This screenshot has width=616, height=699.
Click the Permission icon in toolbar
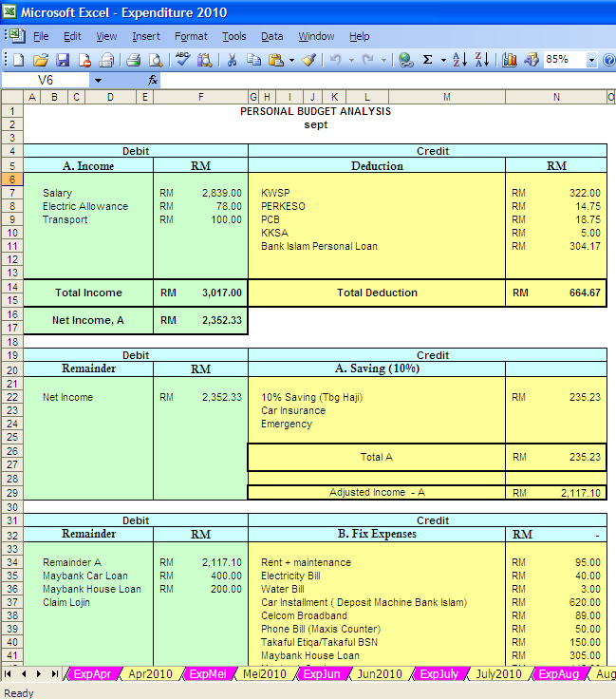tap(84, 60)
